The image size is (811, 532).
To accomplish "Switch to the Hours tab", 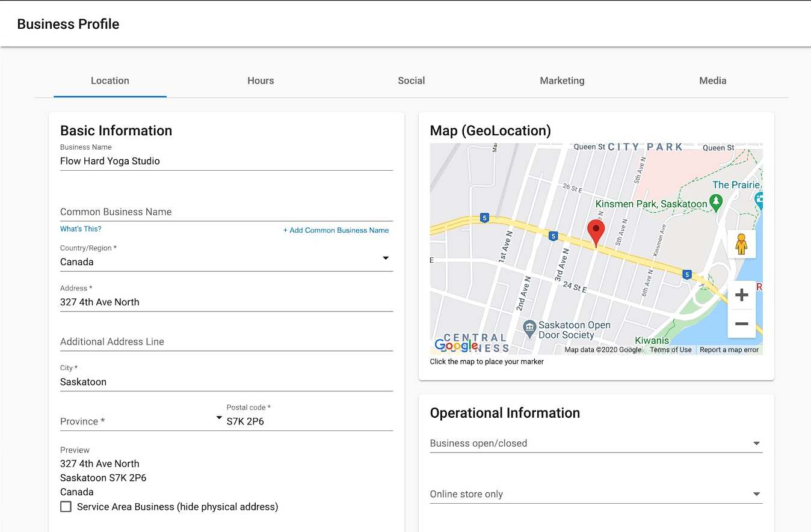I will (261, 81).
